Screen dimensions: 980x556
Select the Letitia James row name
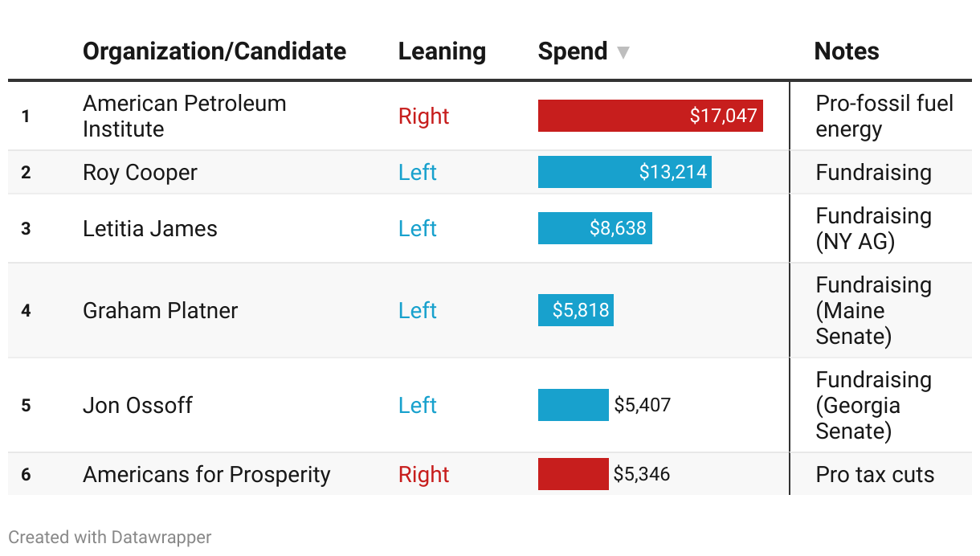[x=150, y=228]
